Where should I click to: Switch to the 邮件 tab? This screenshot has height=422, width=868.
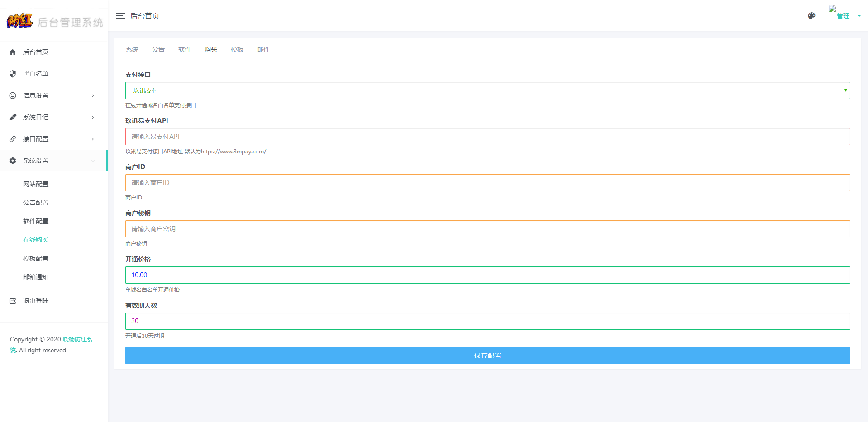click(263, 49)
